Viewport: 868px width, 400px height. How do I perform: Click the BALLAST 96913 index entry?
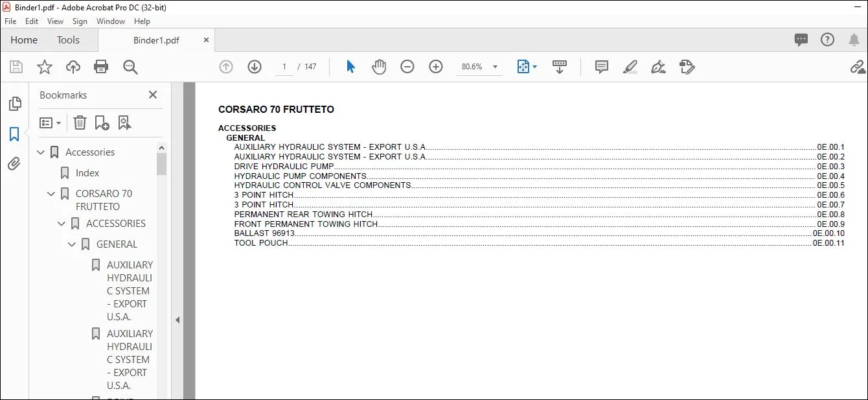[540, 233]
